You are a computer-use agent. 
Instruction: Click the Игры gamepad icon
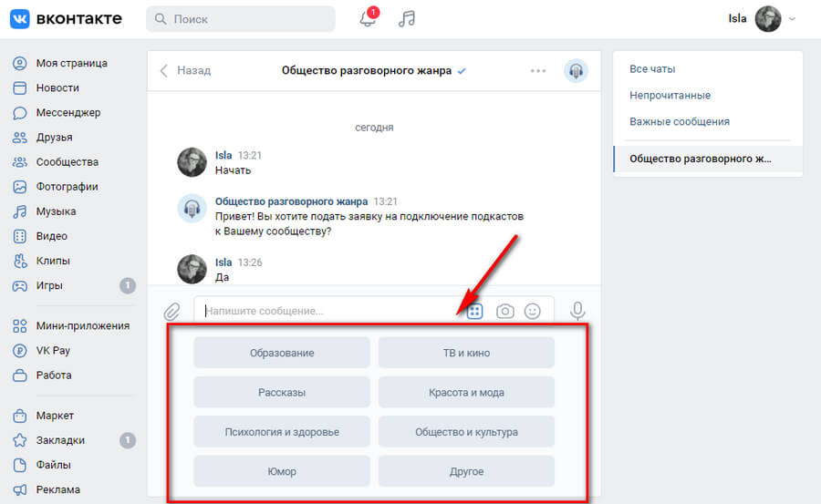(19, 286)
